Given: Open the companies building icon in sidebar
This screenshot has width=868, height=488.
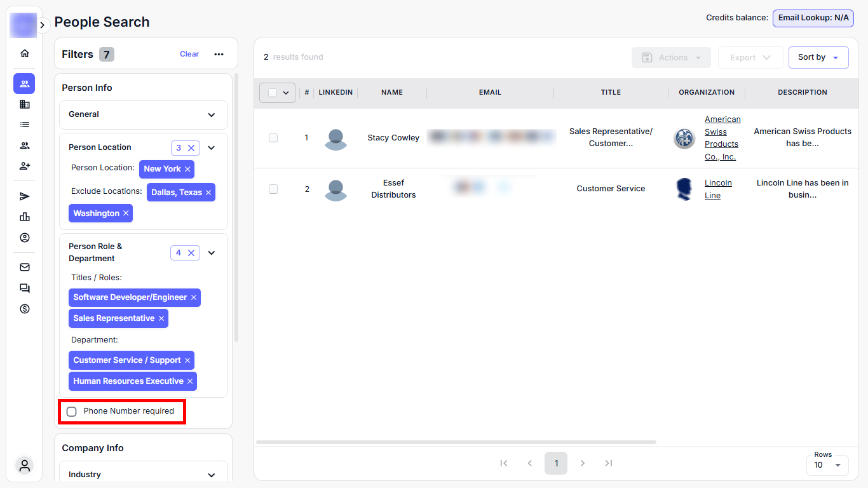Looking at the screenshot, I should click(25, 104).
